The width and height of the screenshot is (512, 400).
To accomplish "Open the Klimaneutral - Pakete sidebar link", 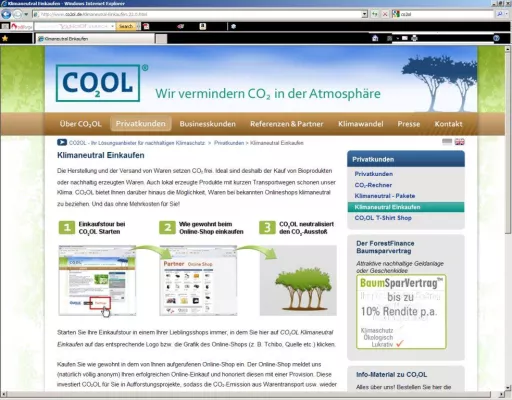I will (x=385, y=196).
